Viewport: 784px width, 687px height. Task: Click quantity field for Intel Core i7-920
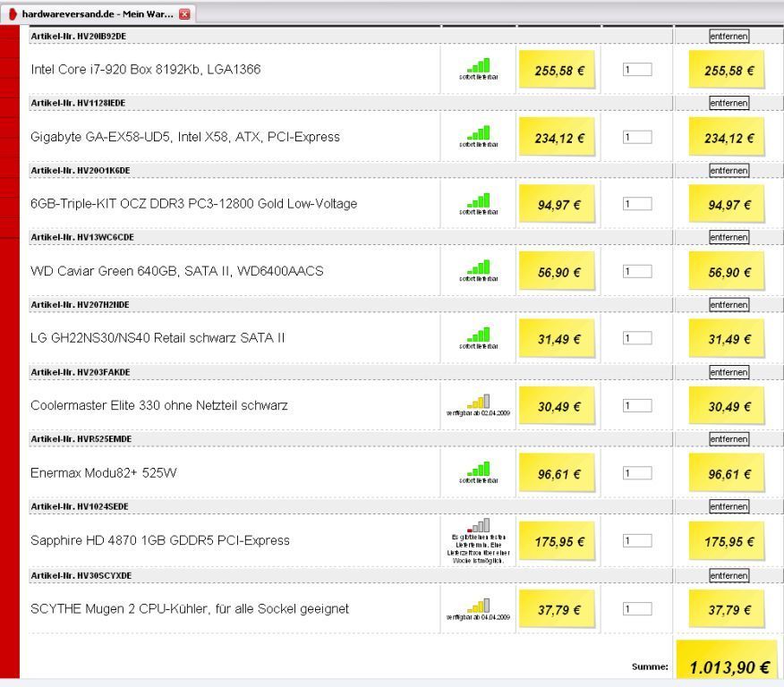point(637,70)
